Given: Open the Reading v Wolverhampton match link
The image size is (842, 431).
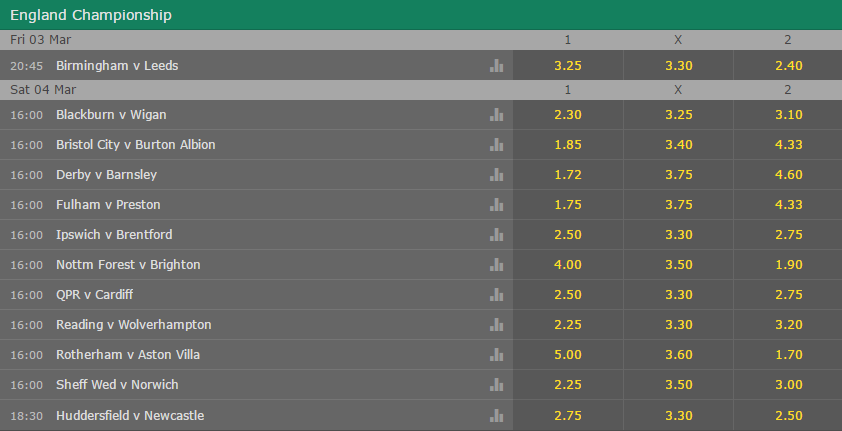Looking at the screenshot, I should (134, 325).
